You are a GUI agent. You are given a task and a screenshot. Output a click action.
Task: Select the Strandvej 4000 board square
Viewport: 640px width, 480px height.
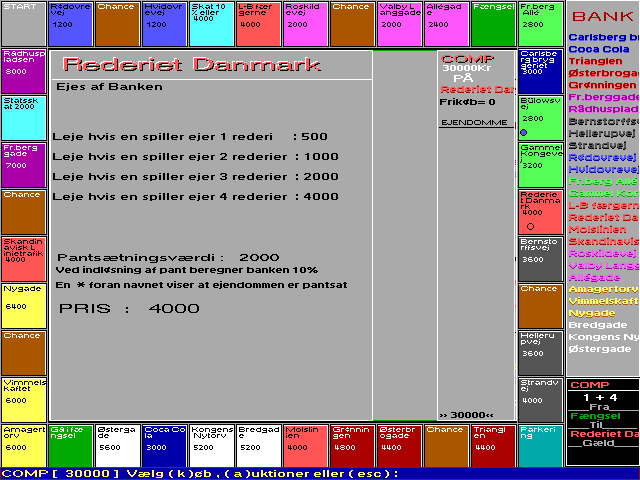(541, 400)
